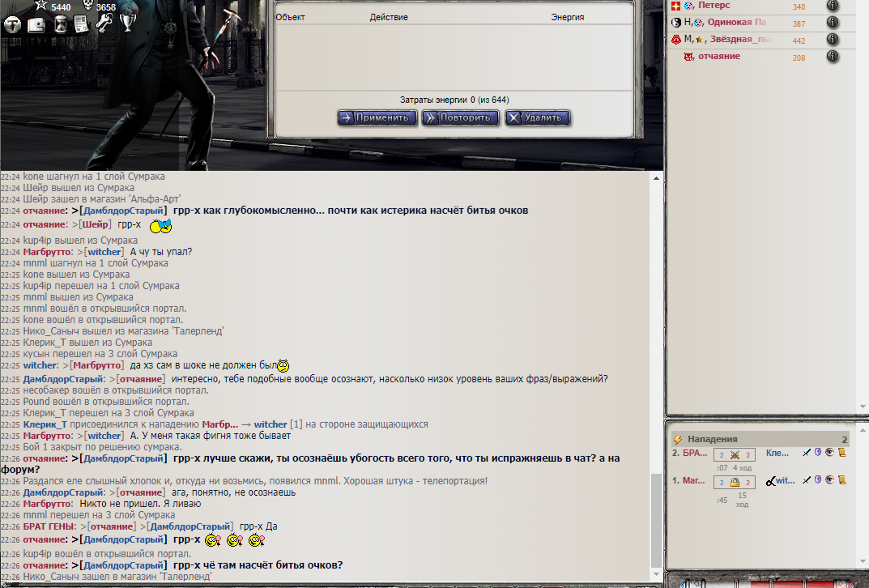
Task: Open the T-coin currency icon
Action: 12,24
